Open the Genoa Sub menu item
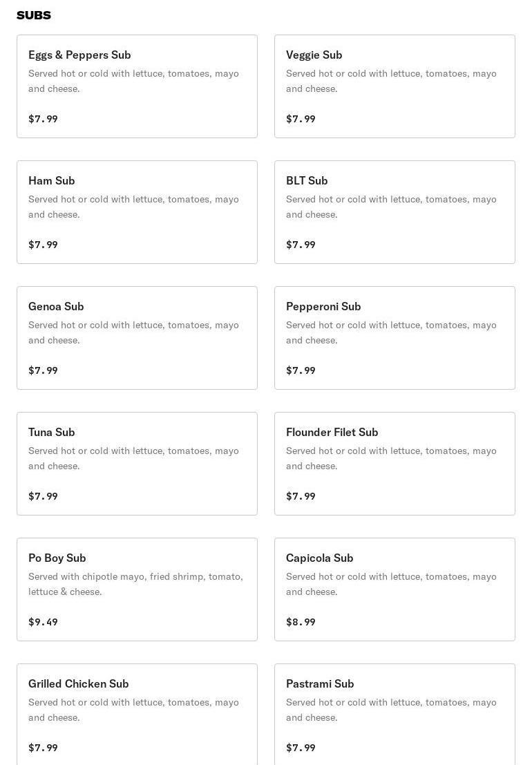The width and height of the screenshot is (532, 765). (137, 338)
